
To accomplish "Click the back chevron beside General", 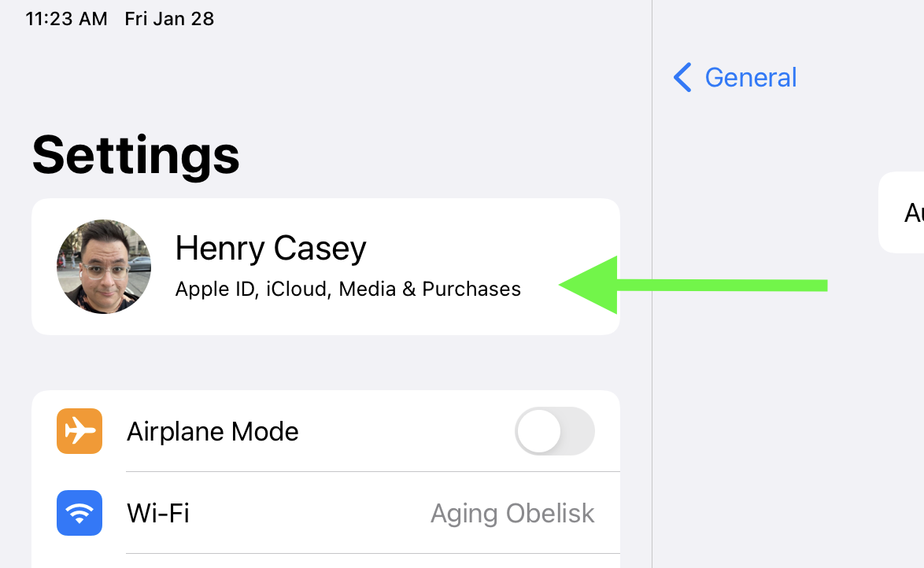I will [682, 77].
